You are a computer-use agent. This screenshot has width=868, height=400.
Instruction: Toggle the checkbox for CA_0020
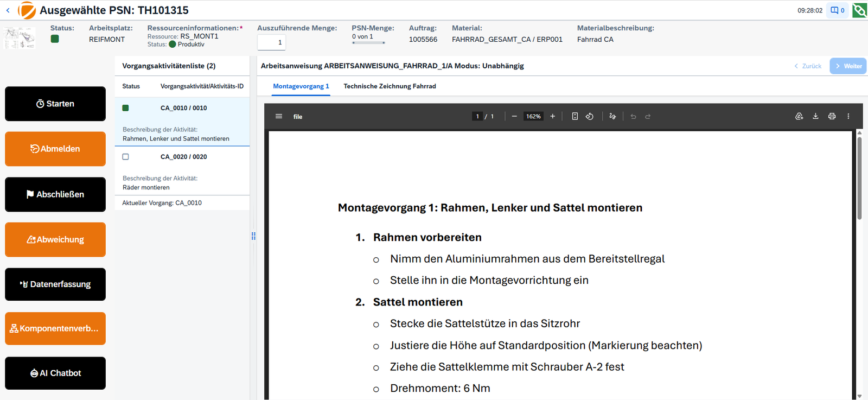(125, 157)
